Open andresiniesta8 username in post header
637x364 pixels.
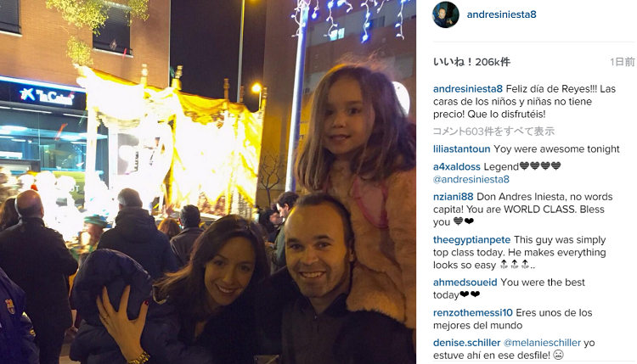[x=501, y=14]
